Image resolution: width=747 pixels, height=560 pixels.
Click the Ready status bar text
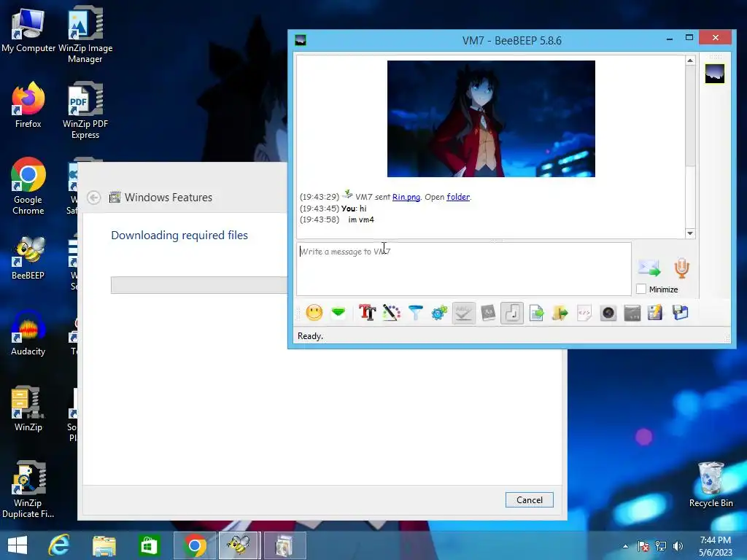click(x=310, y=336)
